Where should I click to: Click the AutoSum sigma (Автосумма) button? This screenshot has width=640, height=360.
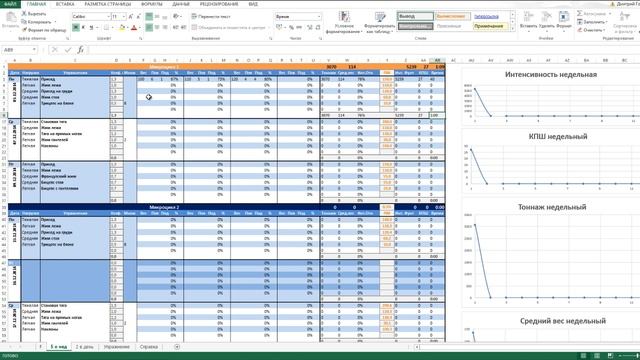593,13
